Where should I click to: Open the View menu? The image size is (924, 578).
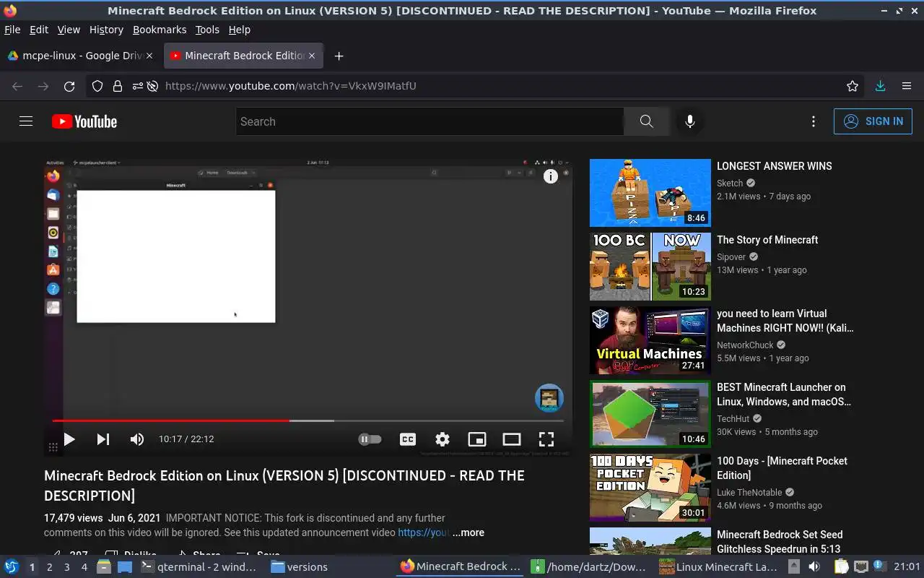pos(69,30)
